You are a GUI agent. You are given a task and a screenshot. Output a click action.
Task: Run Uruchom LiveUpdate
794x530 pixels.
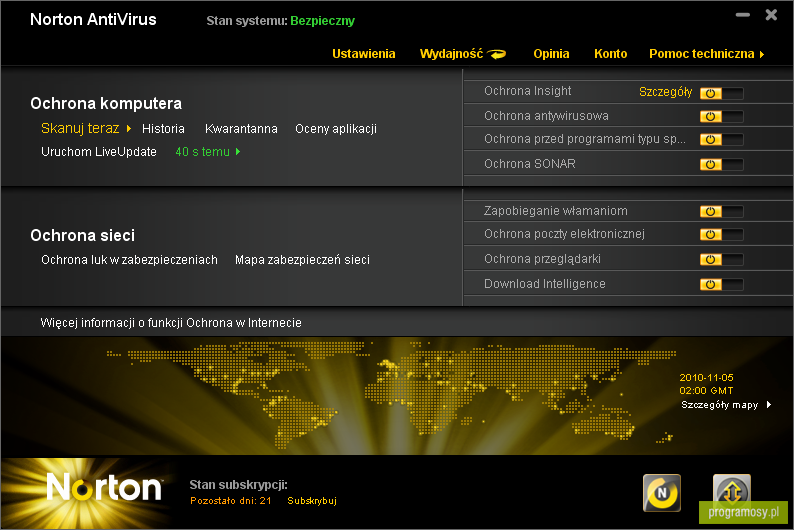tap(99, 151)
